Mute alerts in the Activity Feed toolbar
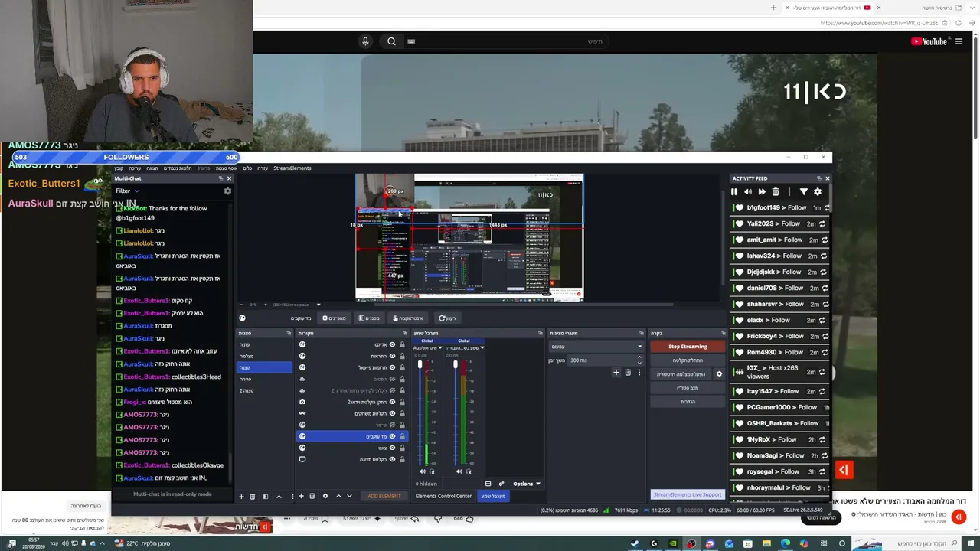This screenshot has height=551, width=980. [x=748, y=192]
